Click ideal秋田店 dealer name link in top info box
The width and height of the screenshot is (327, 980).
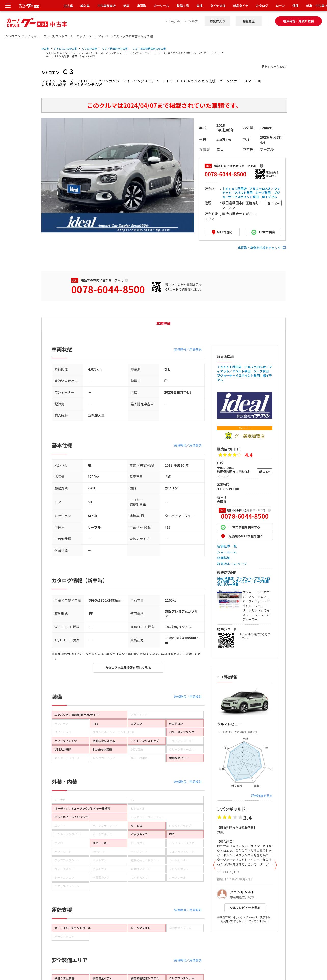point(251,193)
